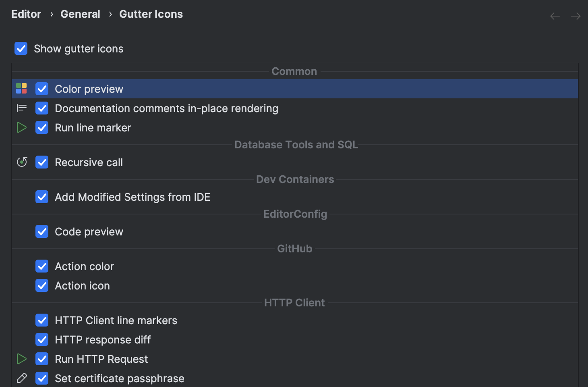Click the documentation comments in-place rendering icon
The width and height of the screenshot is (588, 387).
click(21, 108)
